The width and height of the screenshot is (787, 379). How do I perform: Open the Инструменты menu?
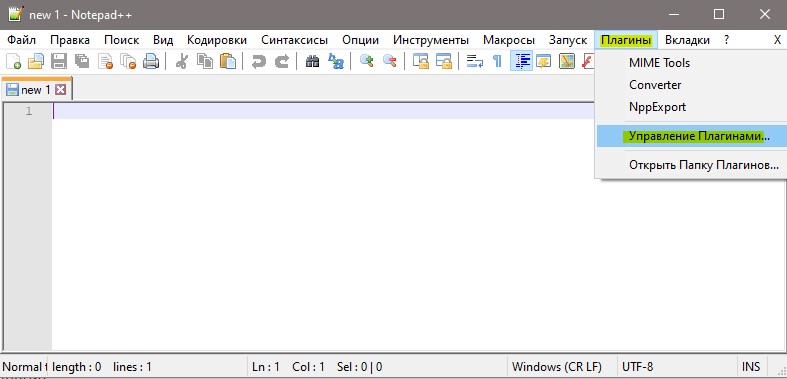click(x=431, y=40)
